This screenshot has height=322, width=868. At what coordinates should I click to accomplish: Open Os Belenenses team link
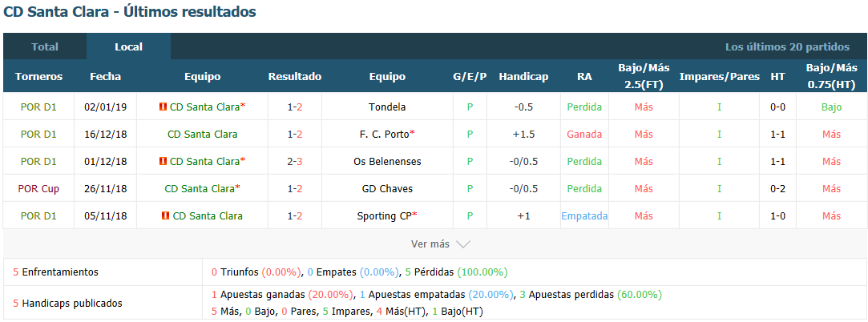point(387,162)
